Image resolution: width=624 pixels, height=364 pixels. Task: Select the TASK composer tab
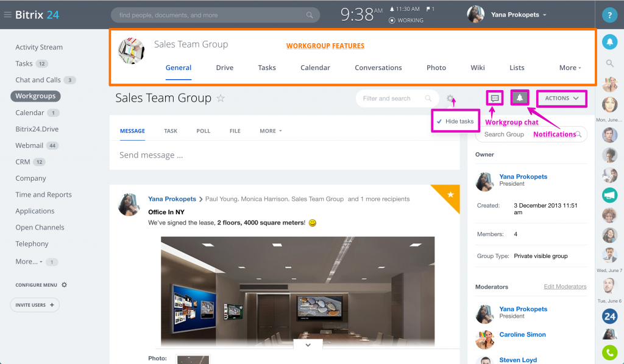[x=171, y=131]
